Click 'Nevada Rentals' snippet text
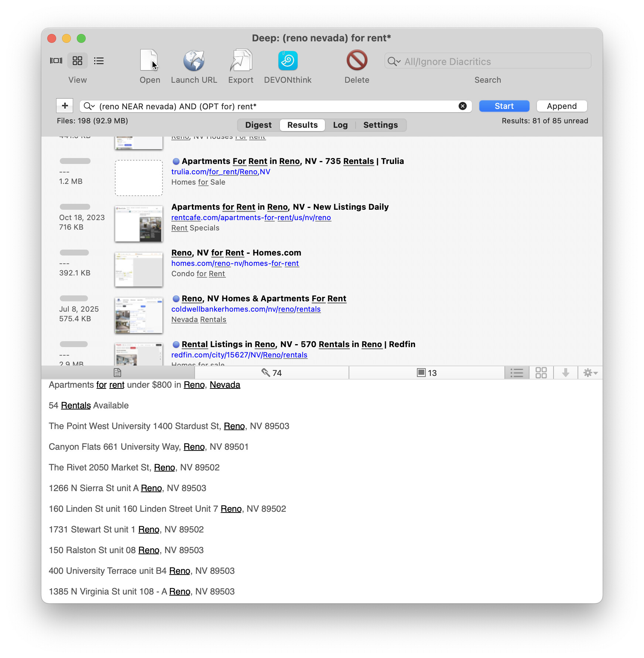Image resolution: width=644 pixels, height=658 pixels. click(x=199, y=319)
